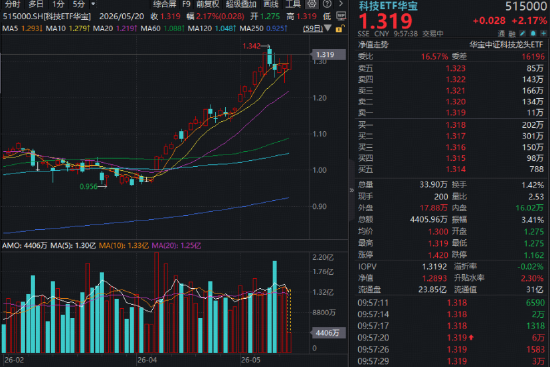Click 涨停 price 1.420
This screenshot has height=367, width=550.
[x=438, y=255]
